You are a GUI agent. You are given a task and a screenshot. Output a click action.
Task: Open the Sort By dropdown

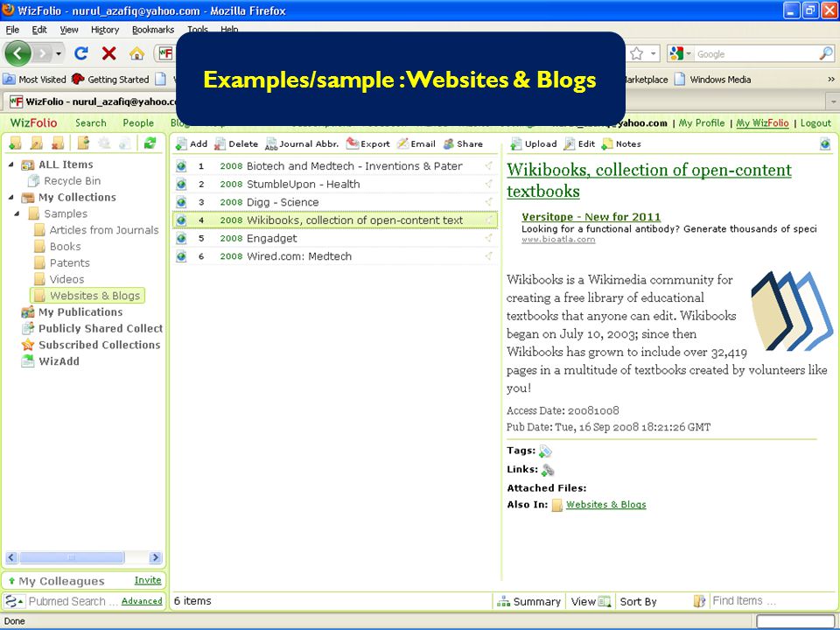pos(638,602)
